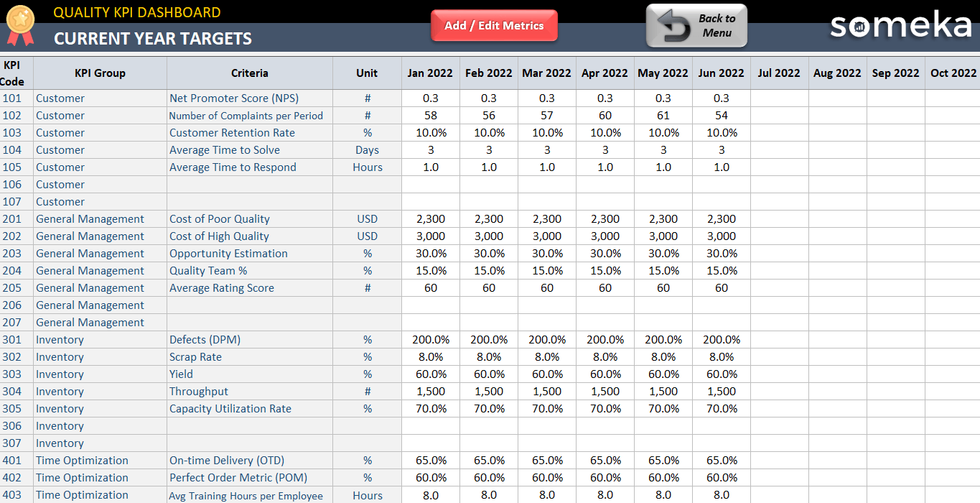Image resolution: width=980 pixels, height=503 pixels.
Task: Click the Defects (DPM) criteria cell
Action: [250, 340]
